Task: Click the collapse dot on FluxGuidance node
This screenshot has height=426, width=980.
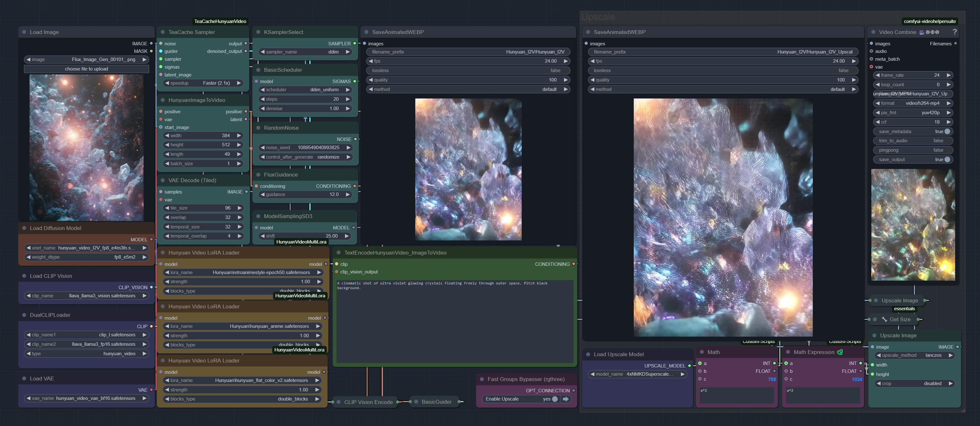Action: (x=258, y=175)
